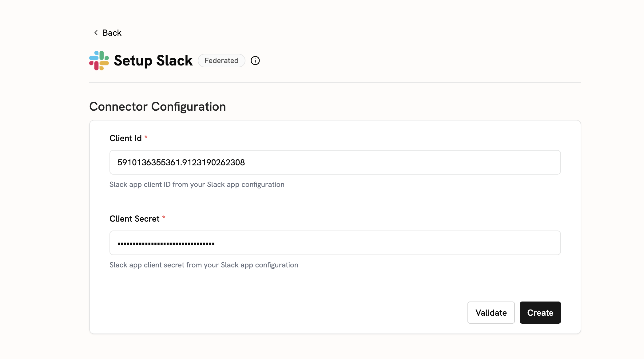Click the Client Id field label

[125, 138]
